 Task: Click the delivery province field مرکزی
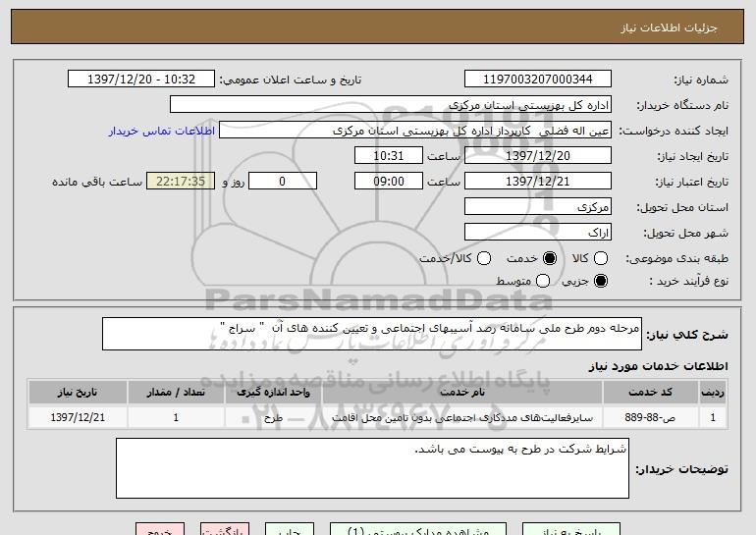[x=538, y=207]
